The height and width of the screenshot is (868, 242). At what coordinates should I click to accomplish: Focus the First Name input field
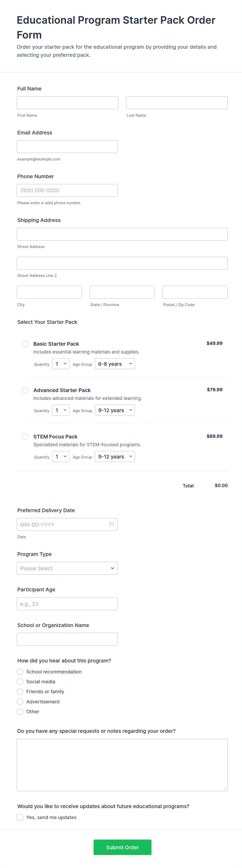coord(67,103)
